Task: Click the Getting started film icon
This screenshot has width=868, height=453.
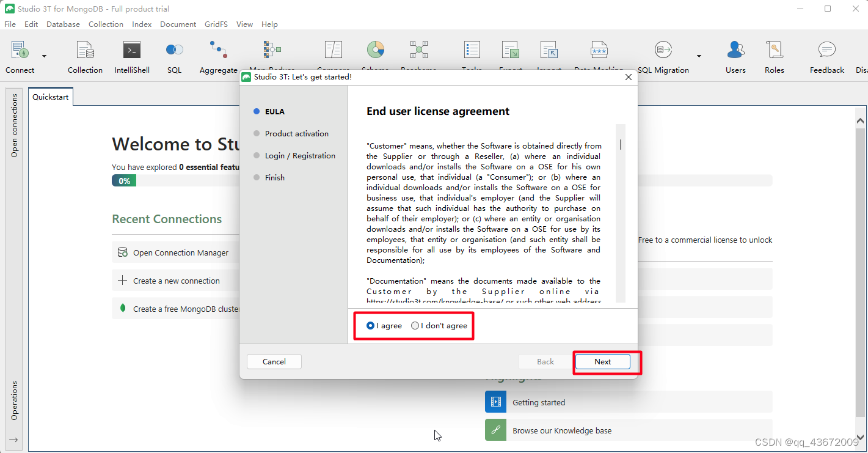Action: [x=496, y=402]
